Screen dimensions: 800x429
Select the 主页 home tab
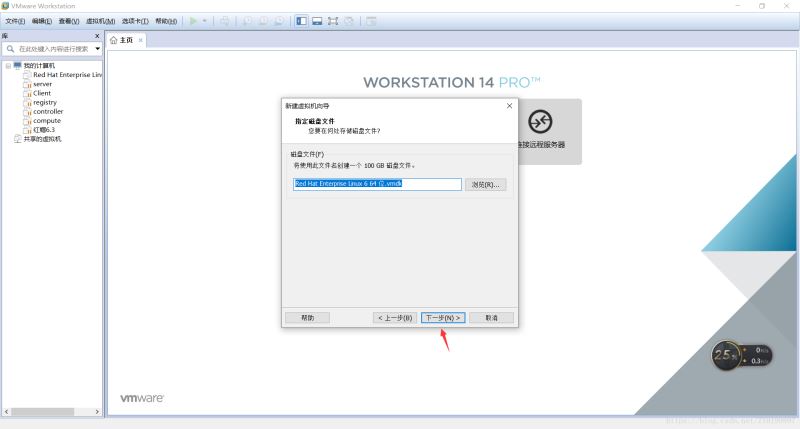tap(126, 40)
